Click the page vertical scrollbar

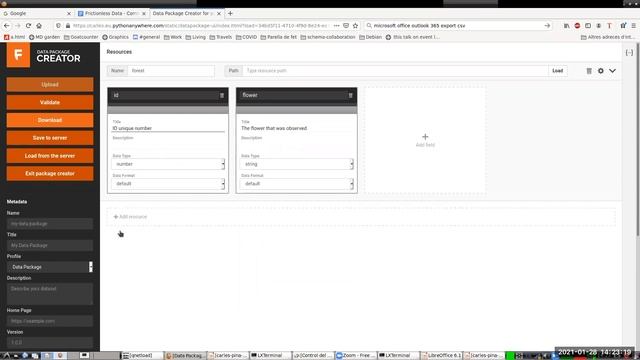638,139
